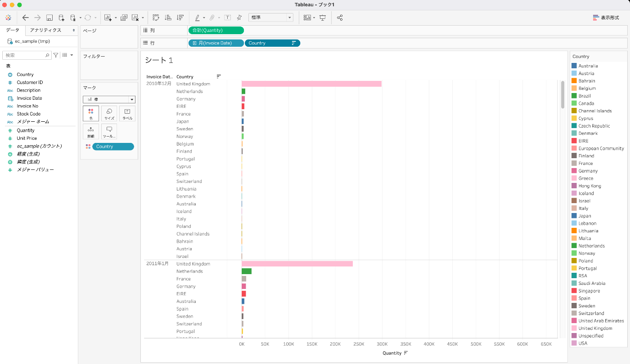Click the Show Me (表示形式) button

point(606,18)
